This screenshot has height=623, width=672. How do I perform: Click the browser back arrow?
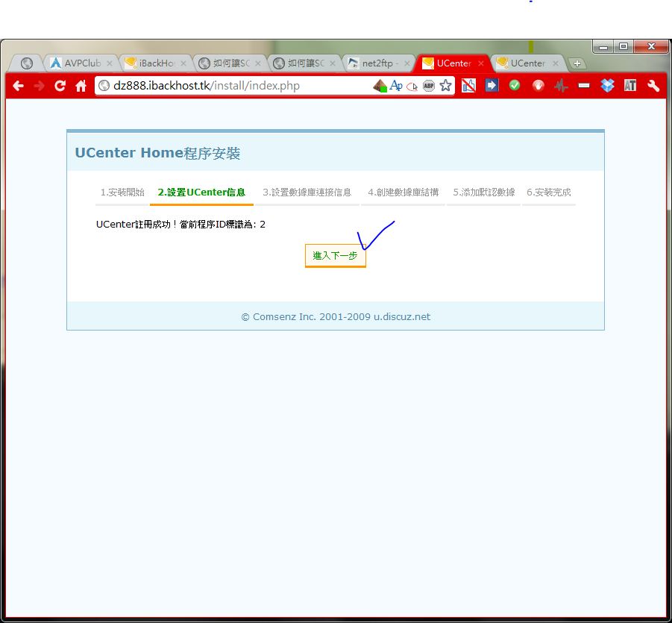(18, 86)
